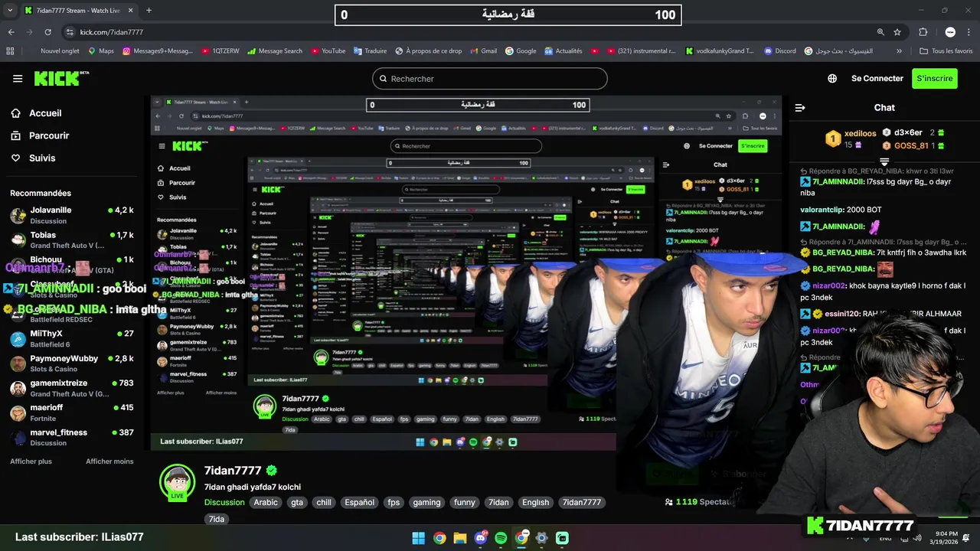Open the green Kick app icon on taskbar
The image size is (980, 551).
562,538
